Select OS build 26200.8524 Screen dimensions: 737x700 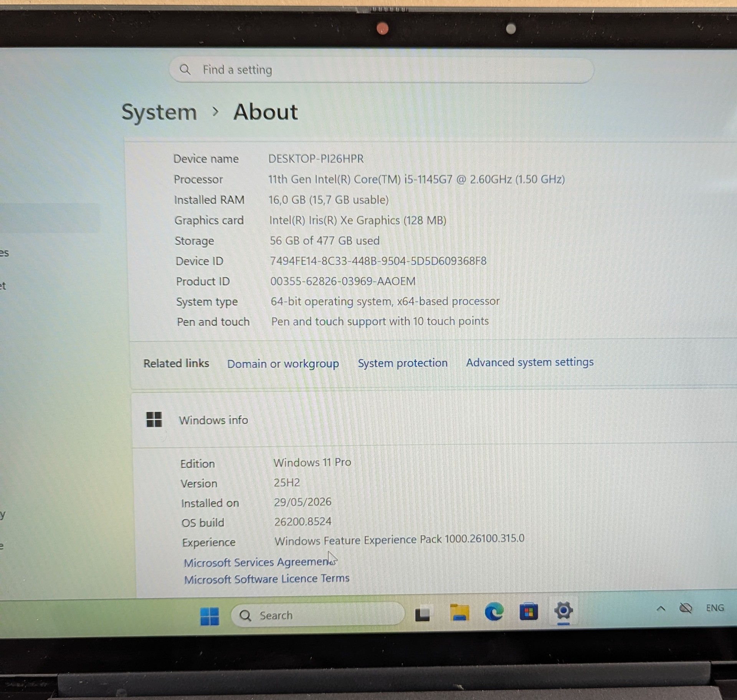click(x=302, y=521)
